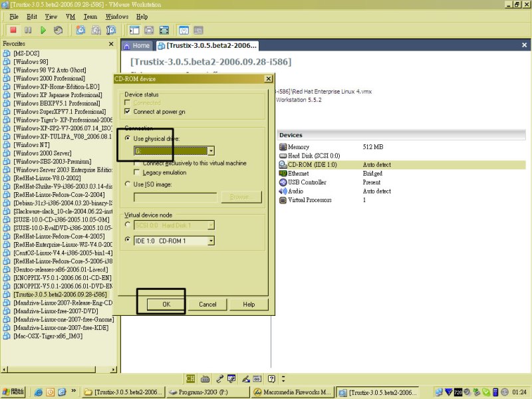Close the CD-ROM device dialog
The image size is (532, 399).
pos(269,78)
